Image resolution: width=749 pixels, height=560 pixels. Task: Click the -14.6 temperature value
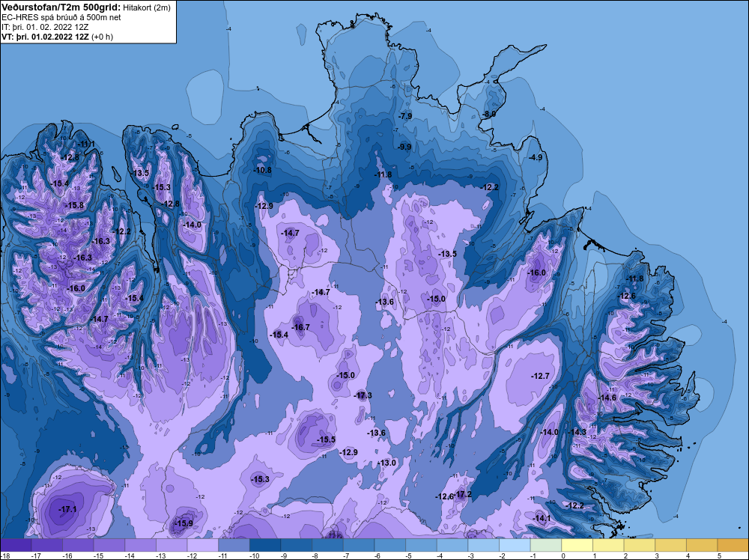tap(607, 398)
